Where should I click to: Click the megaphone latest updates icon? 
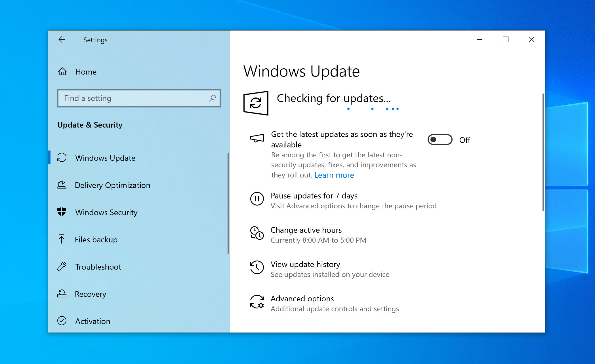click(x=257, y=138)
